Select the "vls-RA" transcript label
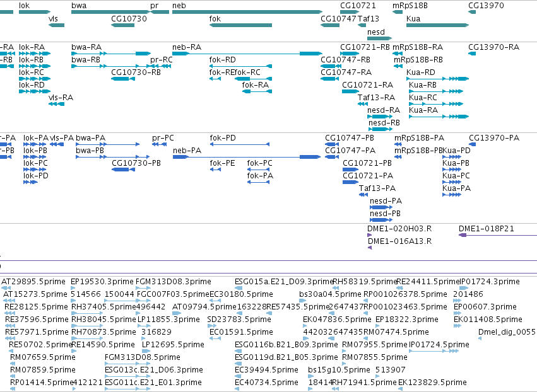The image size is (537, 392). click(61, 98)
